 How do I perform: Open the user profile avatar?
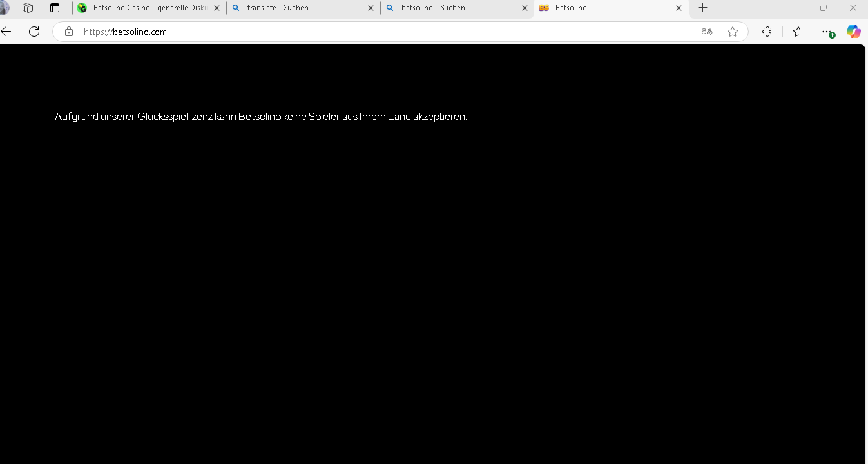4,8
